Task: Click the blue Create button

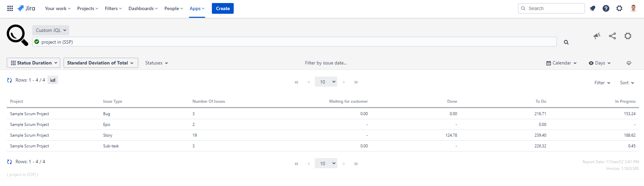Action: pyautogui.click(x=223, y=8)
